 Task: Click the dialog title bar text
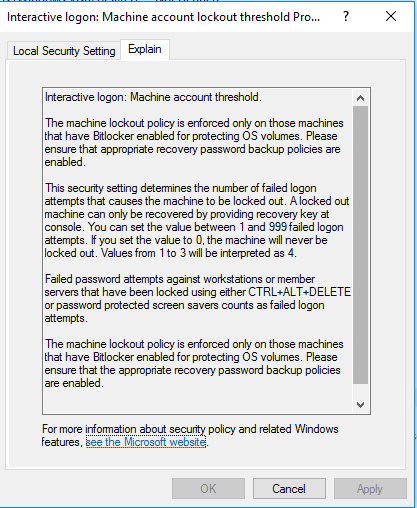163,17
